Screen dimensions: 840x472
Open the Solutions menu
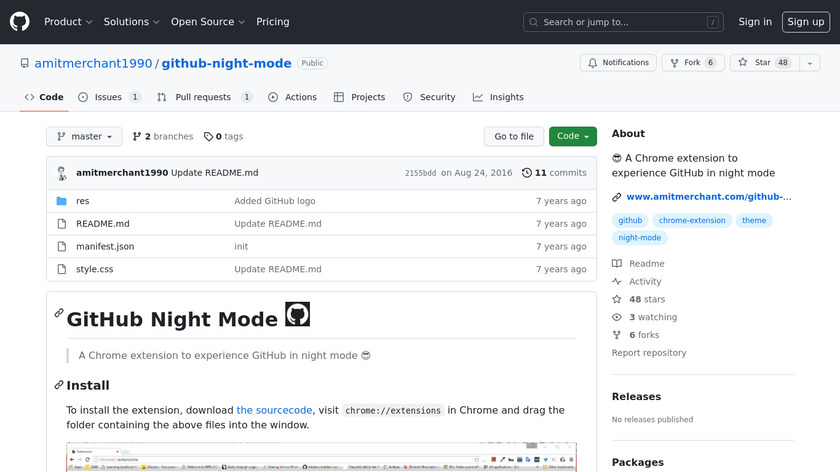click(x=131, y=22)
